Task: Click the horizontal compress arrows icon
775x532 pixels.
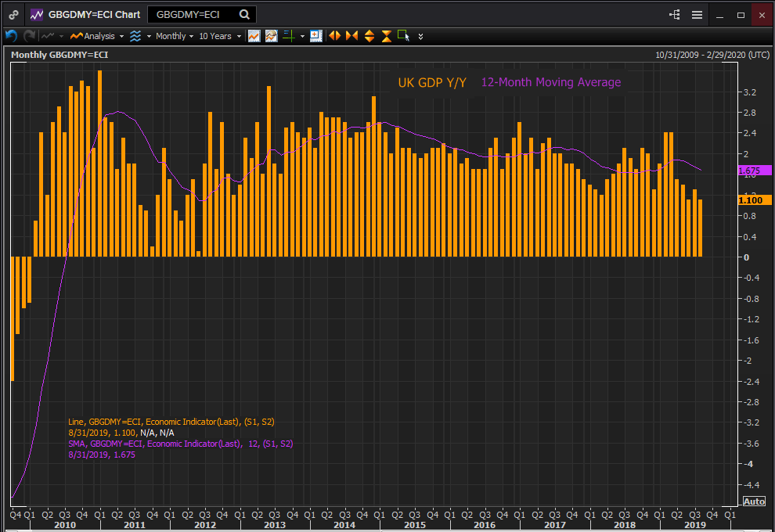Action: click(x=351, y=36)
